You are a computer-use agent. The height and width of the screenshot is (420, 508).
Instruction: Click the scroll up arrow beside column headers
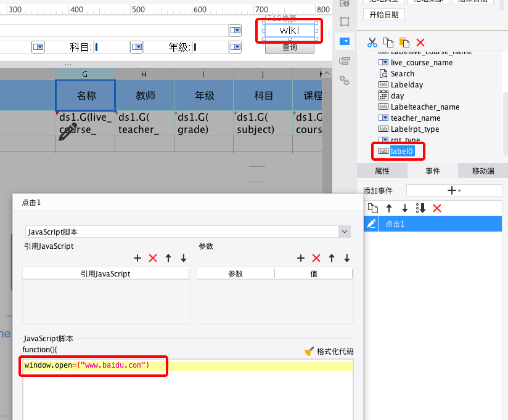point(327,74)
